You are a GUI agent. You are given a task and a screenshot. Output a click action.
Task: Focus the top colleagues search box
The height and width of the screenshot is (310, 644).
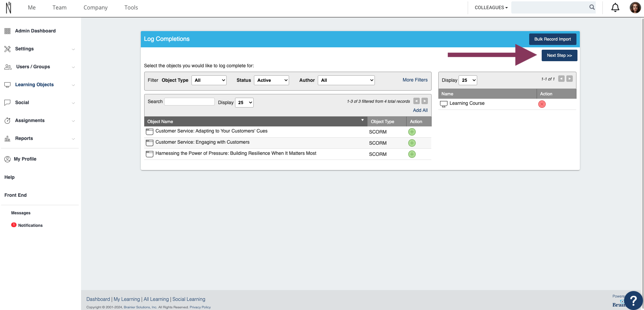coord(550,7)
